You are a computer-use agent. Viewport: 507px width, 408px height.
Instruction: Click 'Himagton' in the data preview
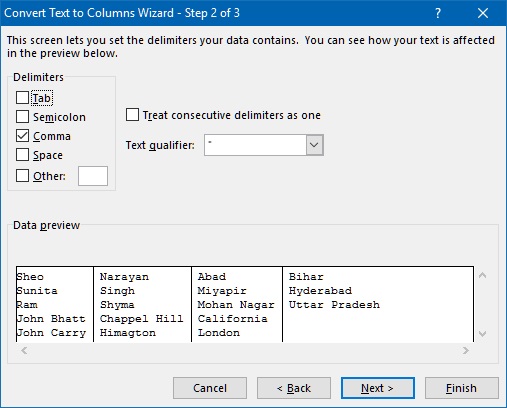[128, 333]
